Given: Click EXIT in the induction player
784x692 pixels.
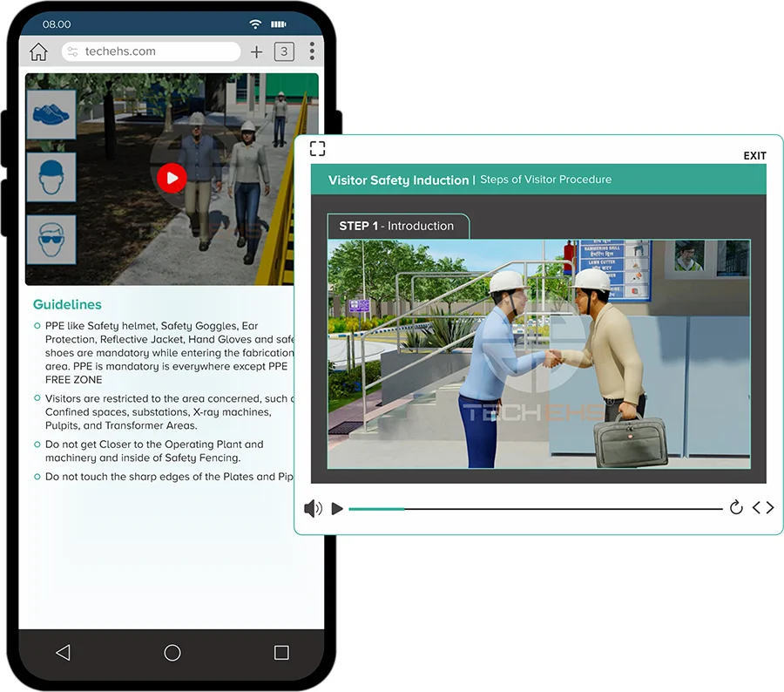Looking at the screenshot, I should 754,156.
